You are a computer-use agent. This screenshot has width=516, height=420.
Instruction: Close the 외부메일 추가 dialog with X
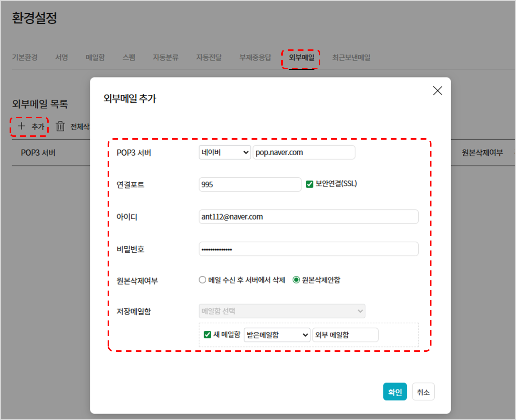tap(438, 91)
